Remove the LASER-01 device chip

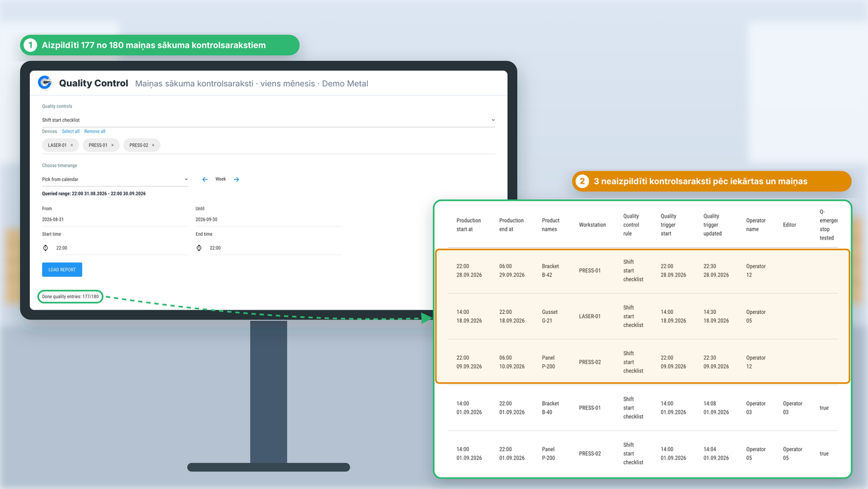[71, 145]
